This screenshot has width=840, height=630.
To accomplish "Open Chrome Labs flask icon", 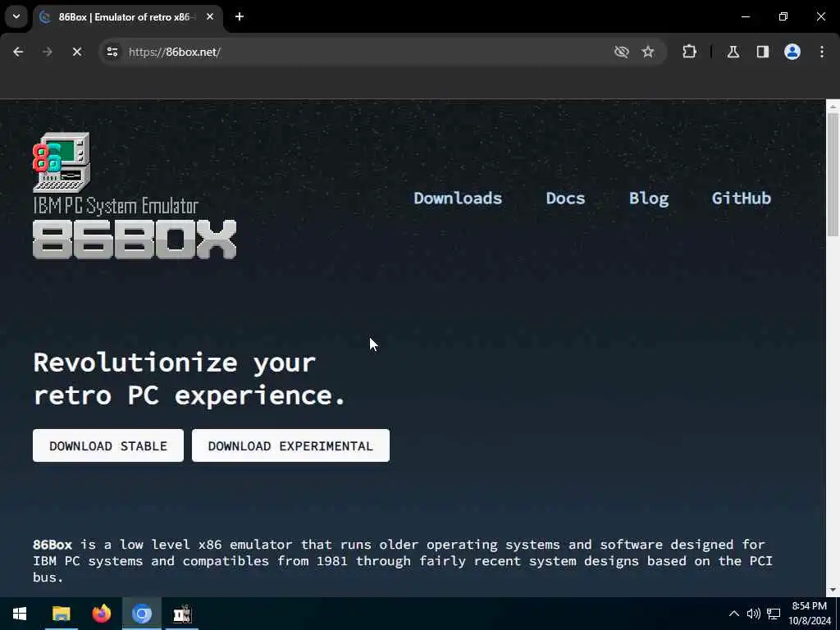I will (x=733, y=52).
